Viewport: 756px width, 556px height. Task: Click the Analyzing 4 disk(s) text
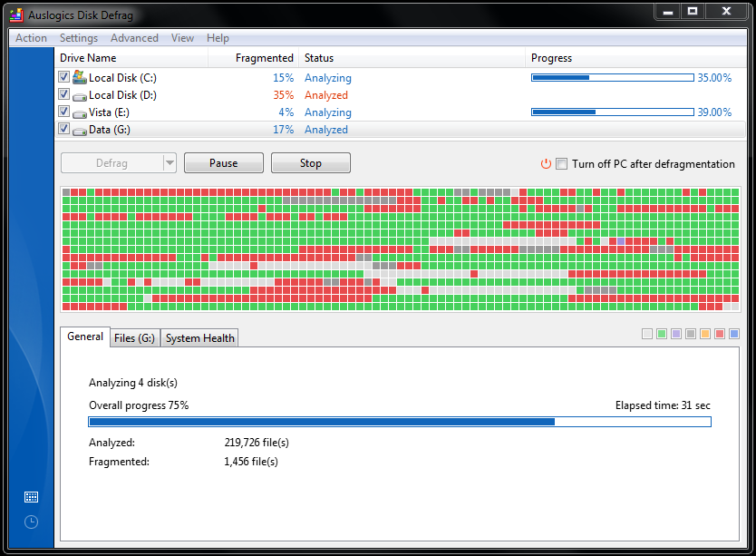(x=133, y=383)
